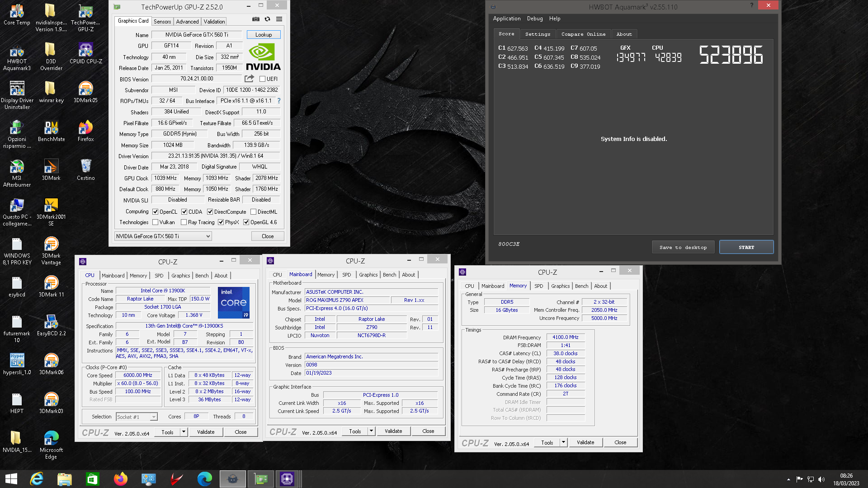
Task: Toggle Vulkan checkbox
Action: pos(156,222)
